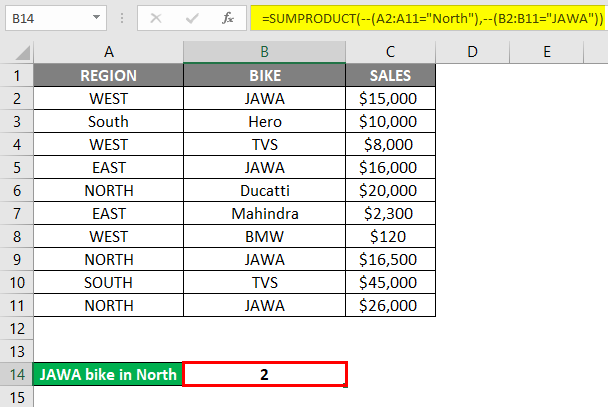The height and width of the screenshot is (407, 608).
Task: Select column D header
Action: coord(472,52)
